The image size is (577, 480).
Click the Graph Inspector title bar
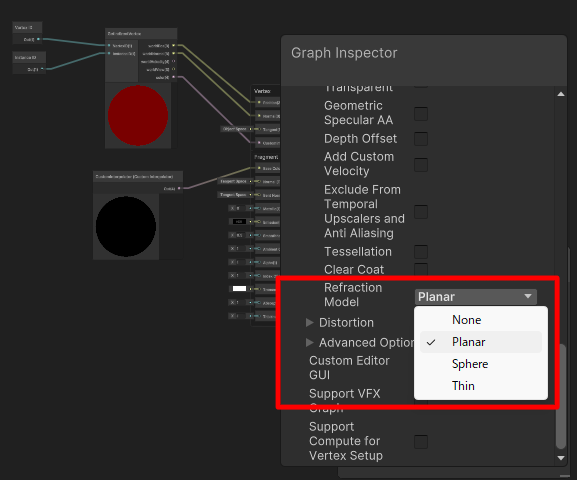click(424, 53)
